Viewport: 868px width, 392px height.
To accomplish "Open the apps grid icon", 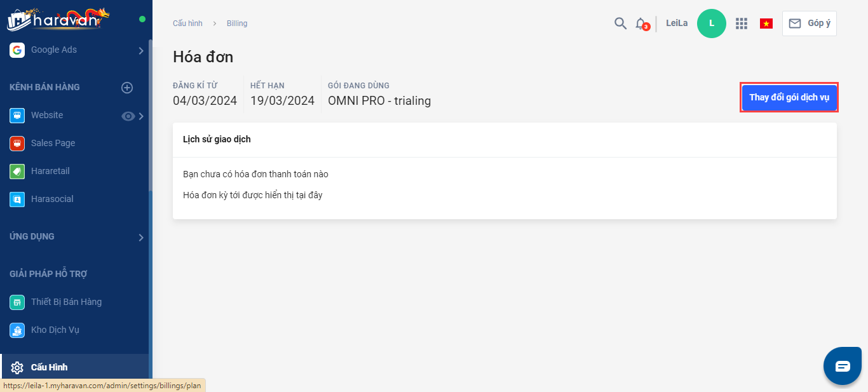I will 741,24.
